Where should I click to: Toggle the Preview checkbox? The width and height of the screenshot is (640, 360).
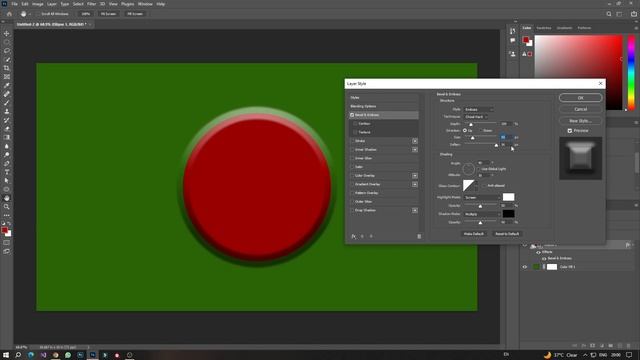tap(570, 131)
